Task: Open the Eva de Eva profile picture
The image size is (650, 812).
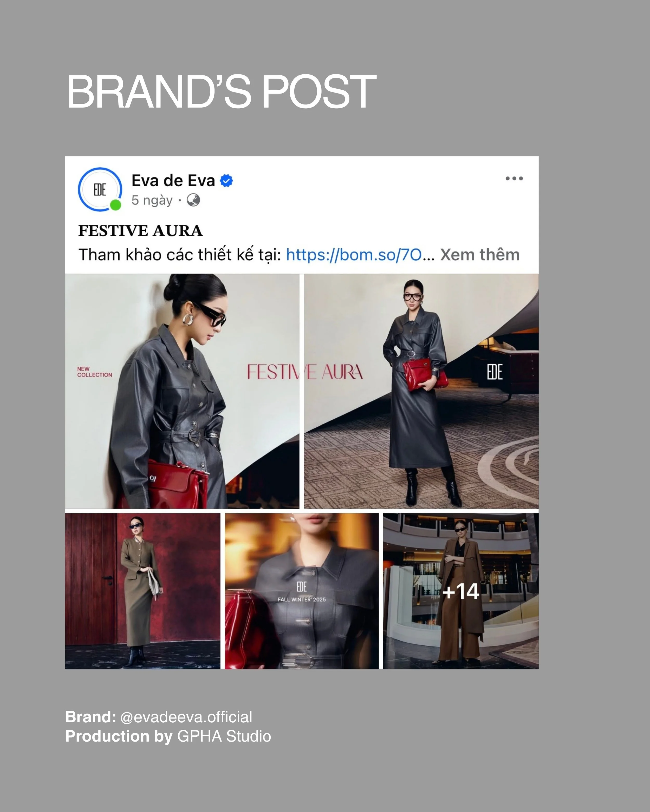Action: point(100,189)
